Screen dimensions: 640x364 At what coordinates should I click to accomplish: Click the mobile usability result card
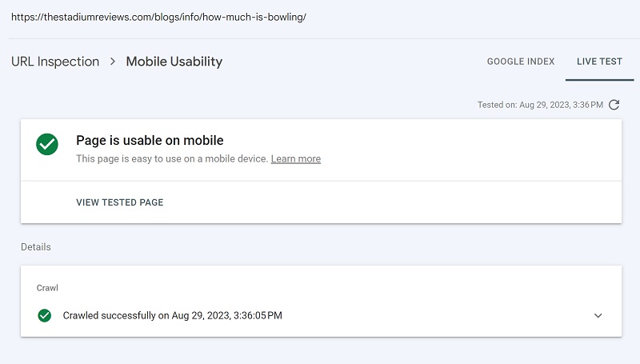322,171
